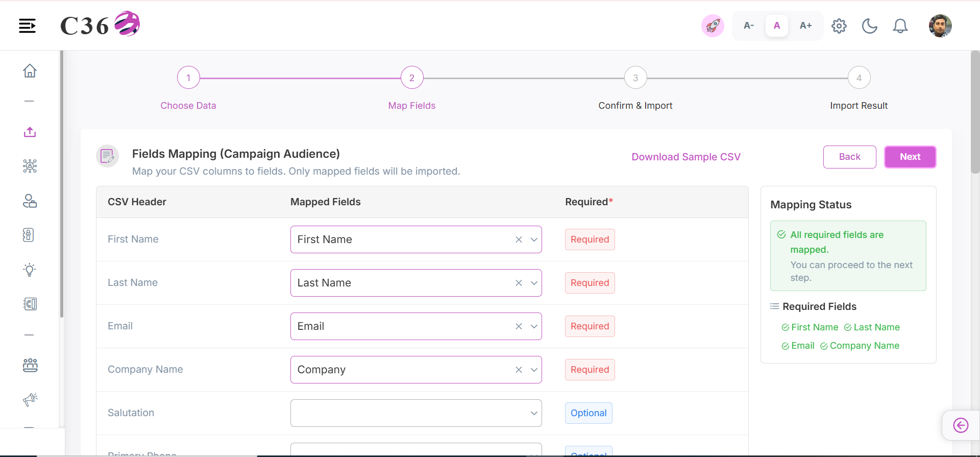Clear the Email mapped field selection
Screen dimensions: 980x457
(x=519, y=326)
